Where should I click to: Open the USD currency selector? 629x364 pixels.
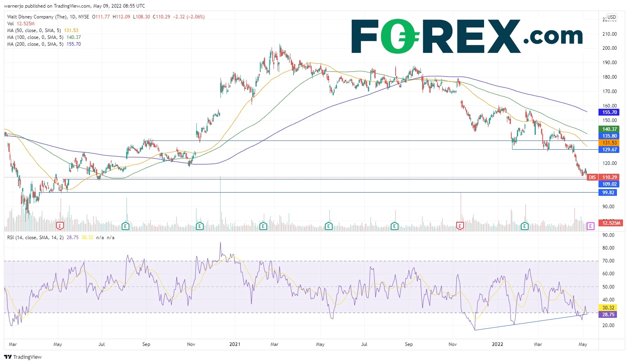click(611, 17)
